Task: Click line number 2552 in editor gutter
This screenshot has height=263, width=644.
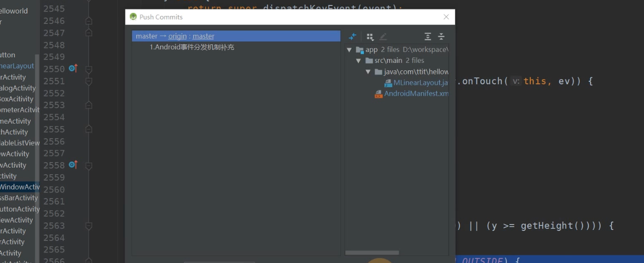Action: pos(54,93)
